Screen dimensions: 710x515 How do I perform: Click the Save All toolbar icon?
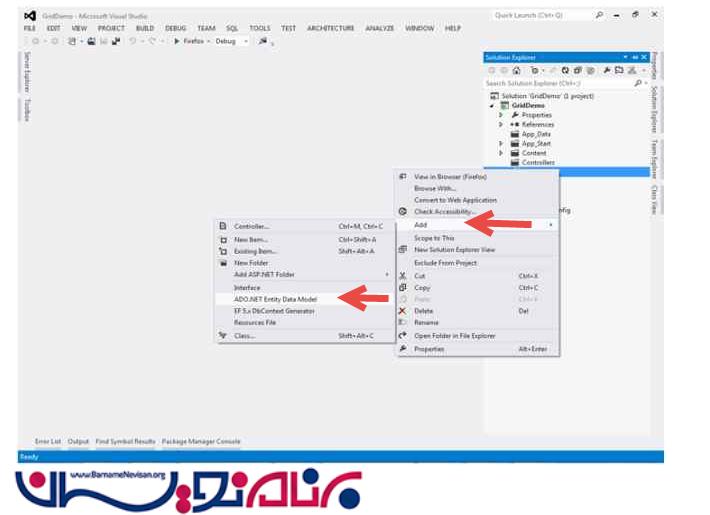coord(116,41)
